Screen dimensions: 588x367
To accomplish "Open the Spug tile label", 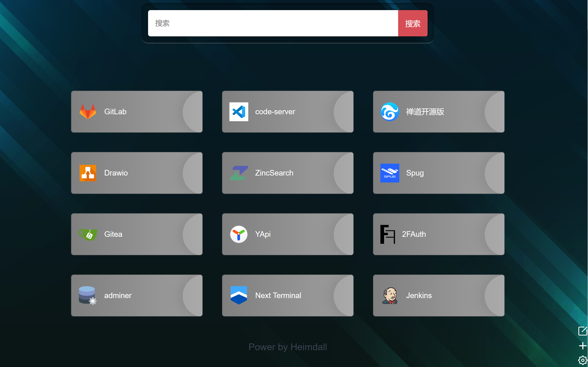I will (415, 173).
